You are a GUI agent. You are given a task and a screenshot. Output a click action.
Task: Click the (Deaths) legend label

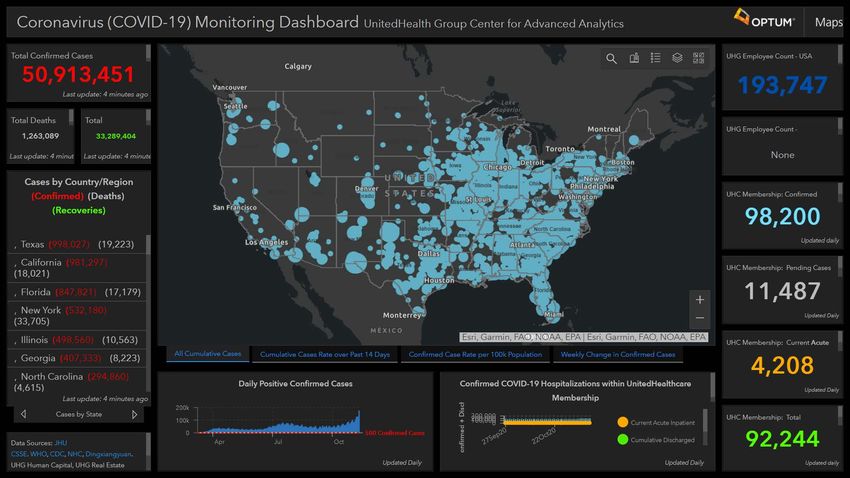tap(106, 196)
